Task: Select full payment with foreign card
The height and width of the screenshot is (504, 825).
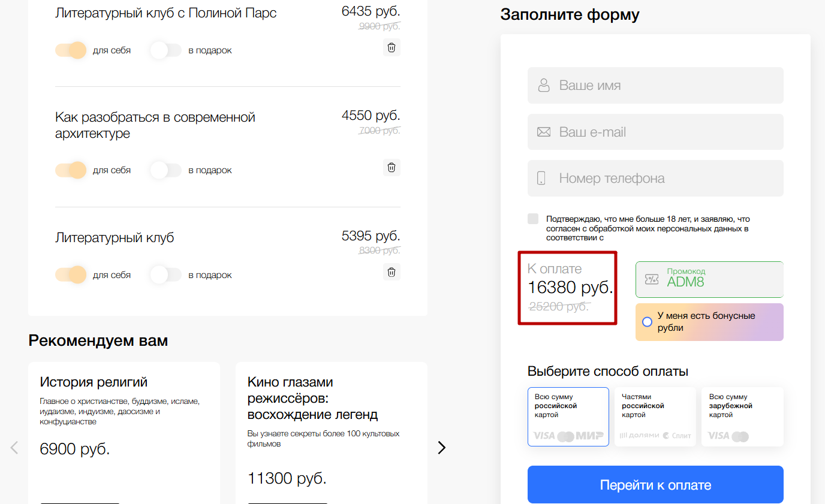Action: (x=742, y=417)
